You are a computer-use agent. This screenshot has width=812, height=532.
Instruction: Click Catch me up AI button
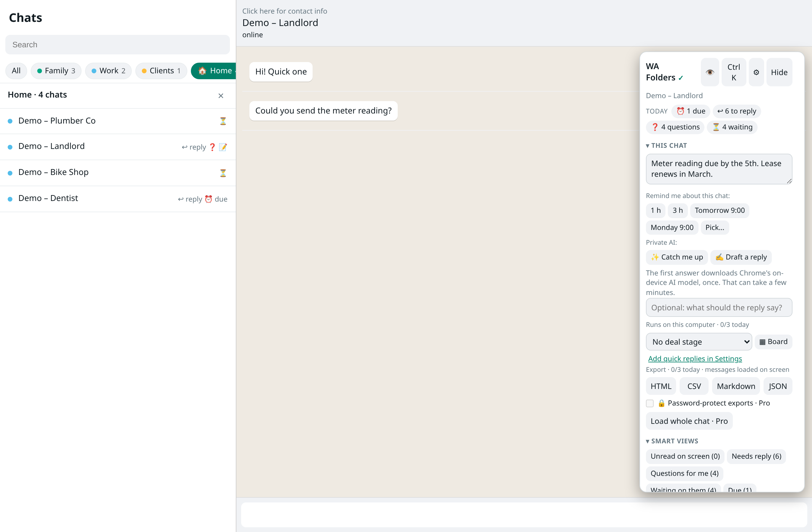[677, 257]
